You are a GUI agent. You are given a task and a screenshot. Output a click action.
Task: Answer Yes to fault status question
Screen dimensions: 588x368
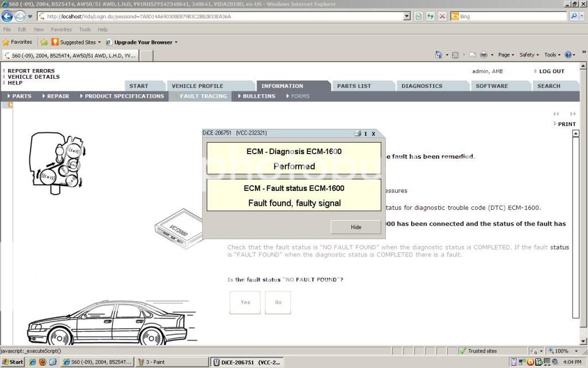245,302
